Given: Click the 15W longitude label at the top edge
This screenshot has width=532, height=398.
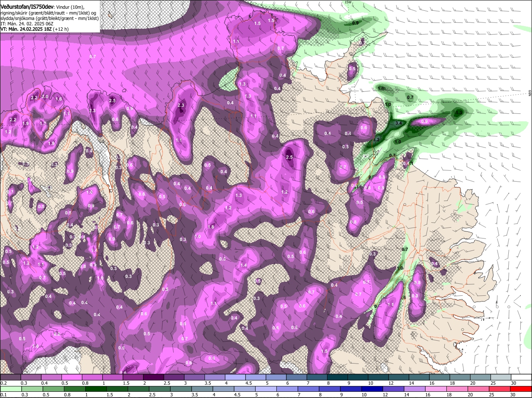Looking at the screenshot, I should click(348, 2).
